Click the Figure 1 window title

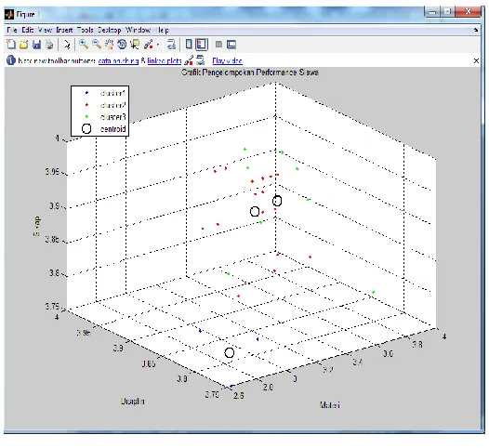[x=28, y=14]
